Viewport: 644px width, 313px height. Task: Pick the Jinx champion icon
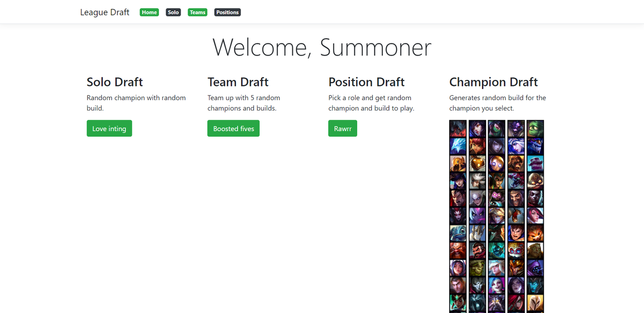tap(497, 285)
